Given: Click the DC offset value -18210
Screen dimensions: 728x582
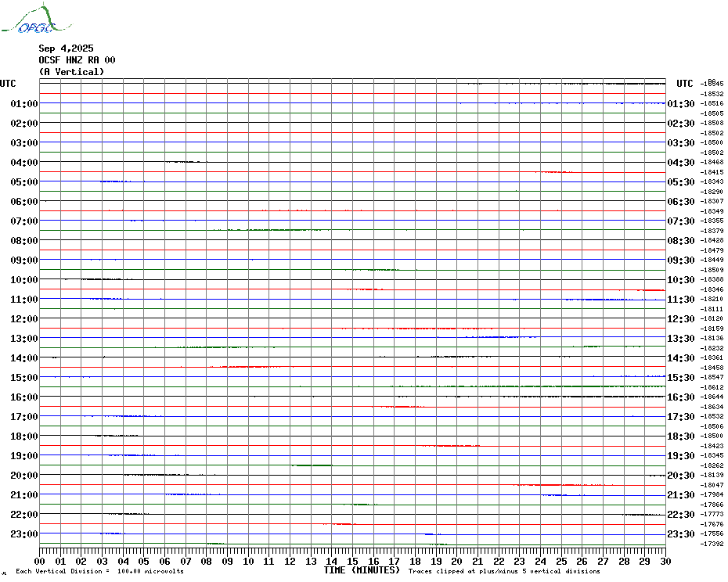Looking at the screenshot, I should (x=712, y=299).
